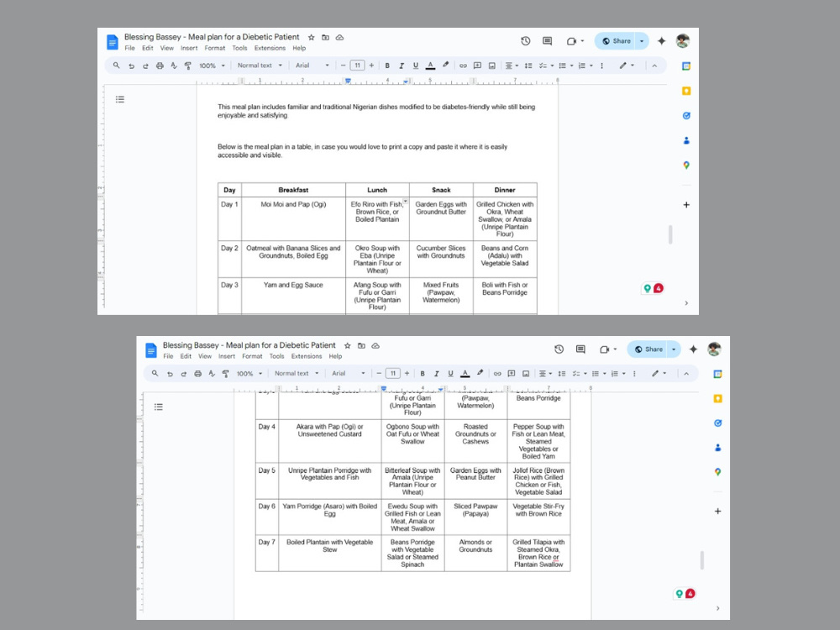
Task: Hide side panel arrow in lower window
Action: click(718, 608)
